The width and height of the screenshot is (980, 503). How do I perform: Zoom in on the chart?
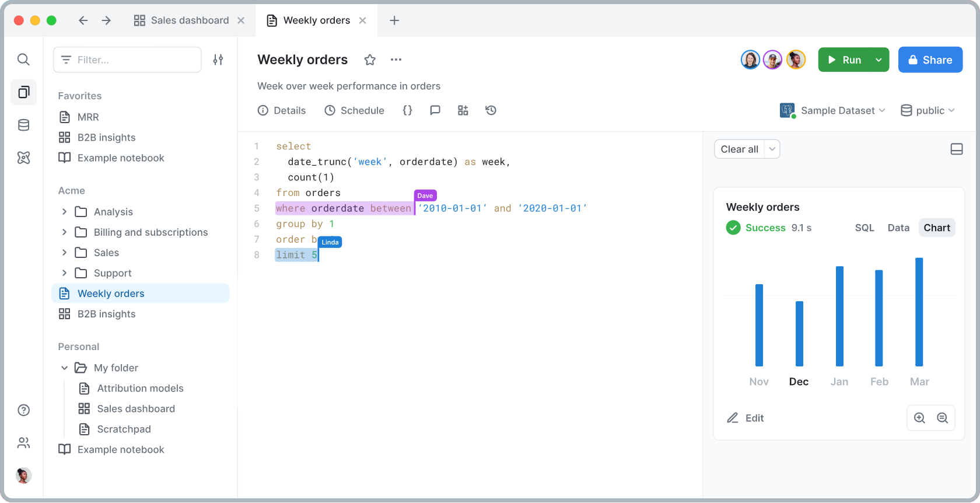click(920, 418)
